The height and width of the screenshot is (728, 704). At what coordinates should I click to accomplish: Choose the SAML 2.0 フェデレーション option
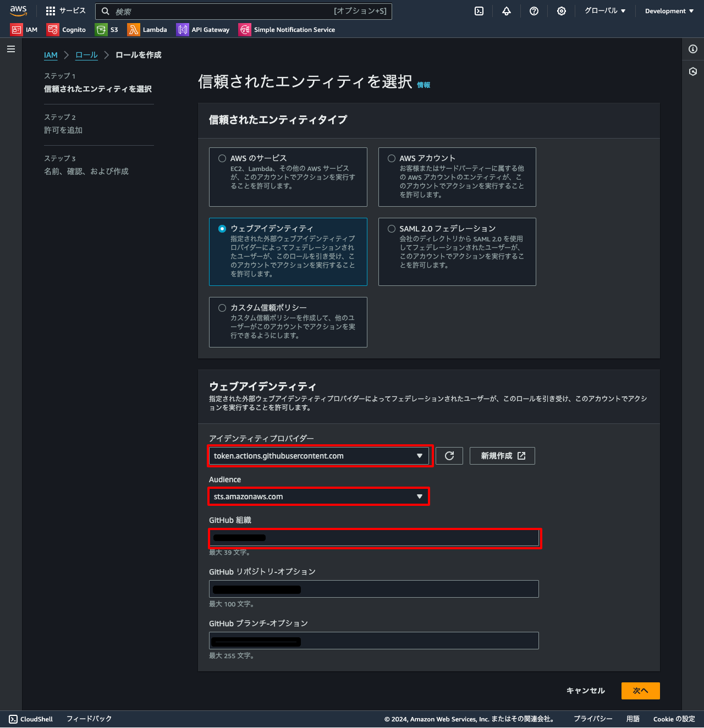[392, 229]
